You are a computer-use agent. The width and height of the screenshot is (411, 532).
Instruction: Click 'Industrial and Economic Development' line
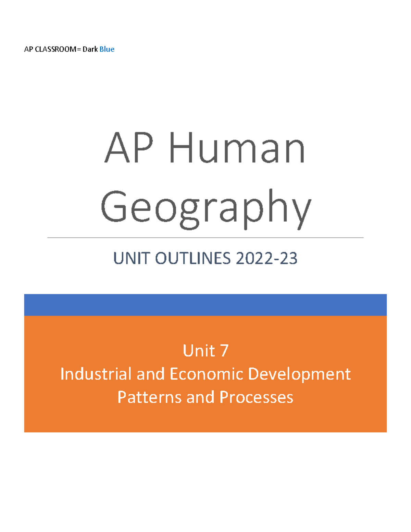[206, 374]
